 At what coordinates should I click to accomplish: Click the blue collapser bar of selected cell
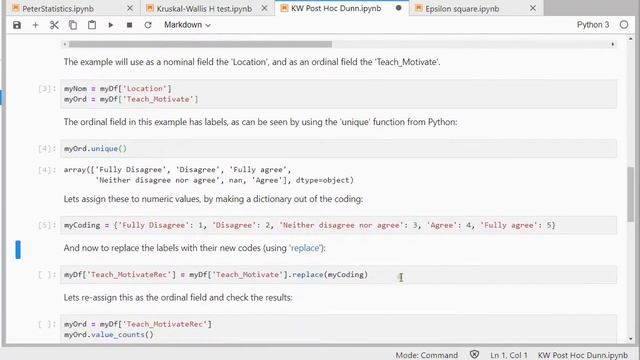click(18, 249)
